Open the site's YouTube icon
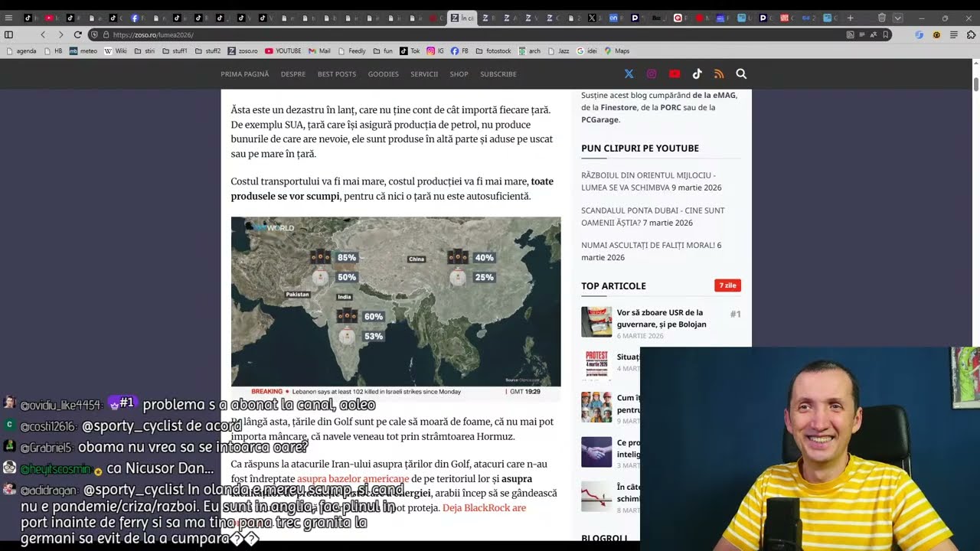Image resolution: width=980 pixels, height=551 pixels. (x=675, y=74)
